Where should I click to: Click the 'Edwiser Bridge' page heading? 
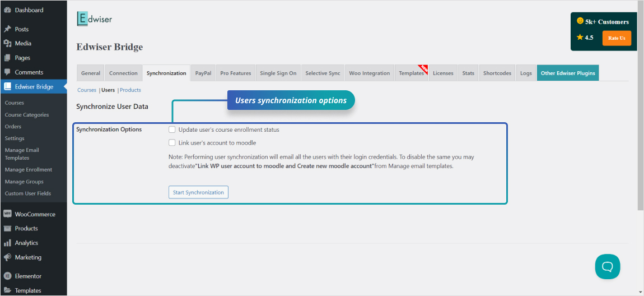point(110,47)
